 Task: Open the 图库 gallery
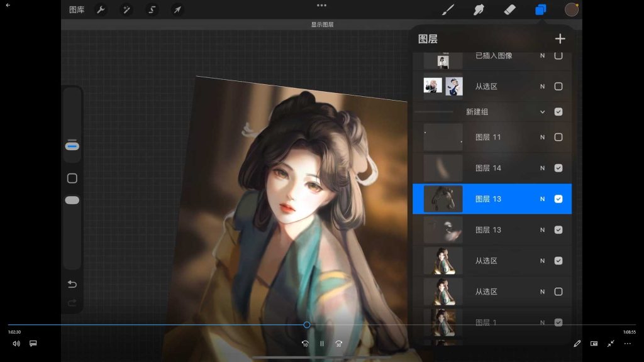click(77, 10)
